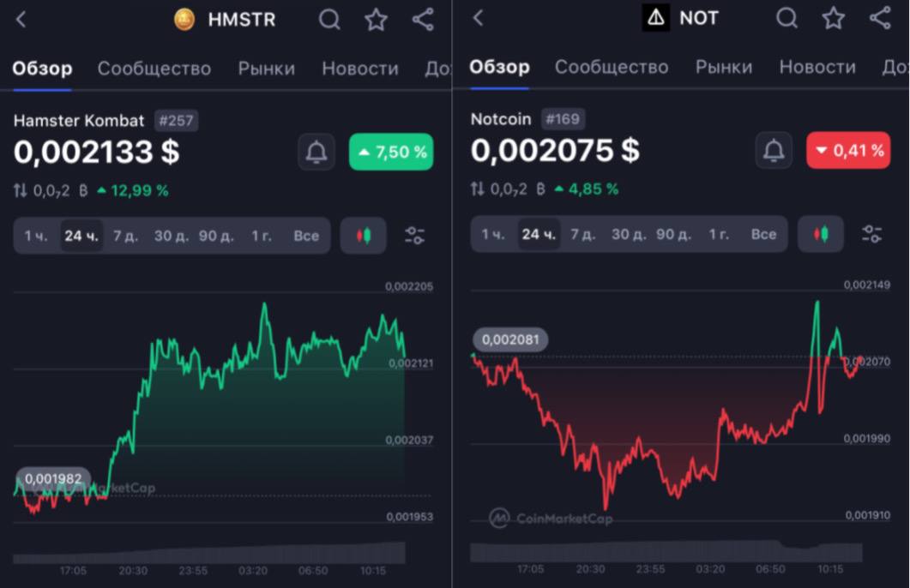Tap the NOT price 0,002075 $
910x588 pixels.
point(556,151)
